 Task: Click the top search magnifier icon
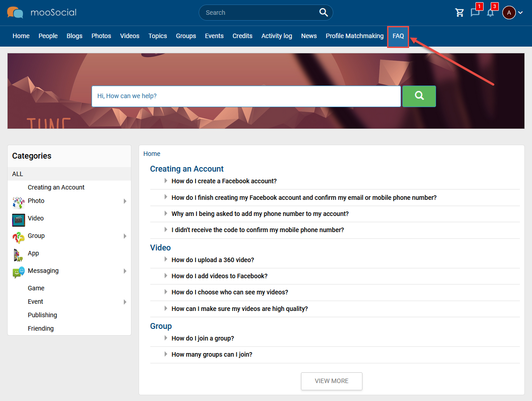point(323,13)
